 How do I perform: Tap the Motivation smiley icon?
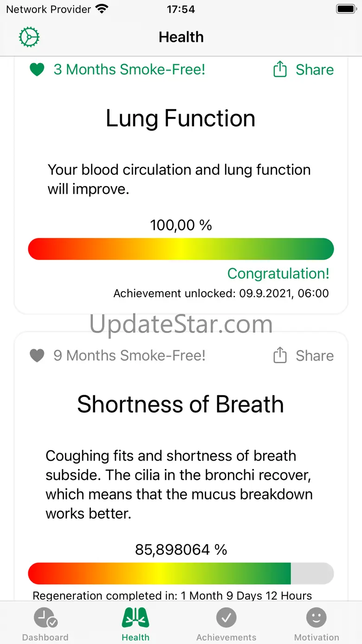pyautogui.click(x=317, y=618)
